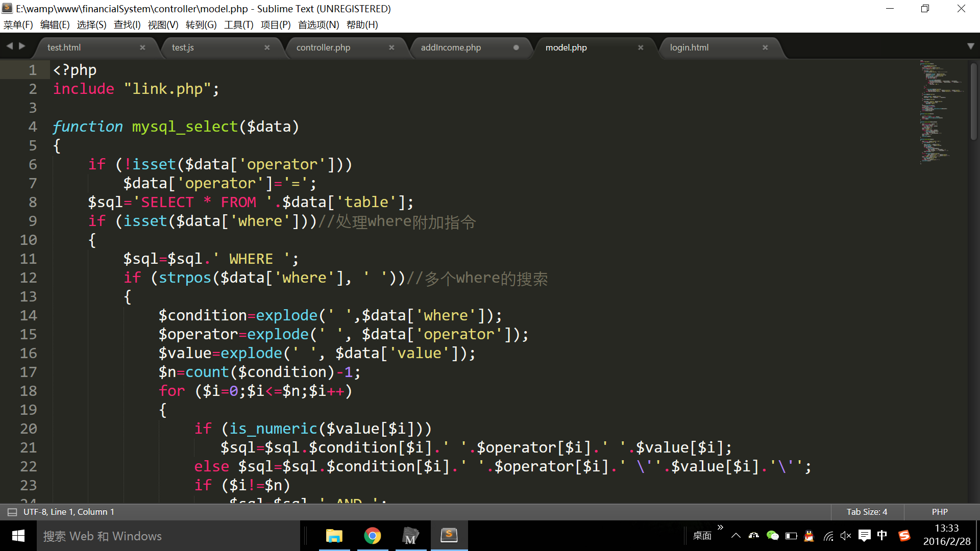980x551 pixels.
Task: Open the Tab Size: 4 selector
Action: [867, 512]
